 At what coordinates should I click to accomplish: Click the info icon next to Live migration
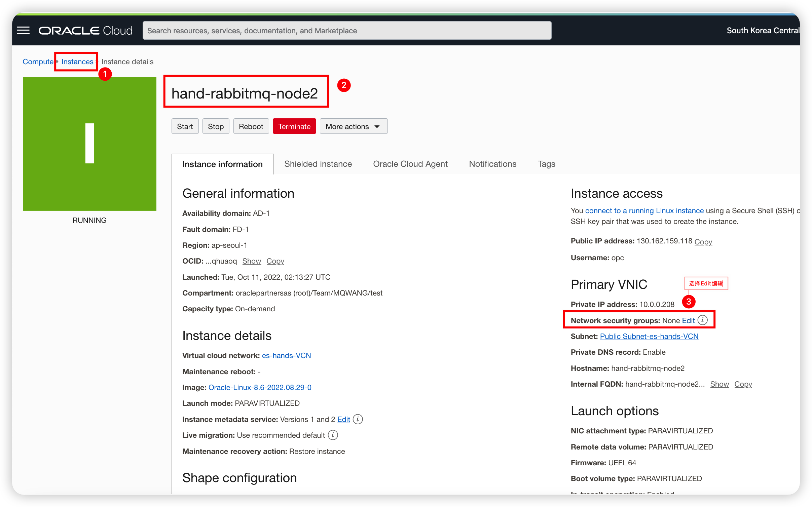(333, 435)
